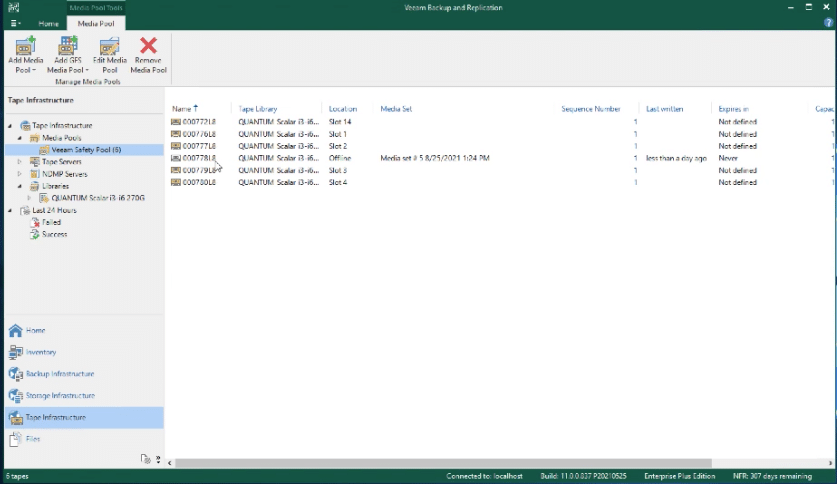The height and width of the screenshot is (484, 837).
Task: Click the horizontal scrollbar thumb
Action: tap(444, 463)
